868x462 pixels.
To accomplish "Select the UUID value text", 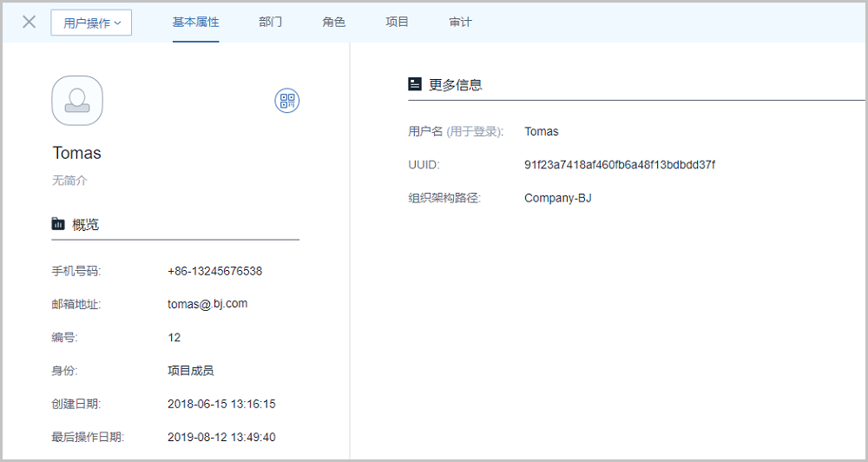I will pyautogui.click(x=619, y=165).
